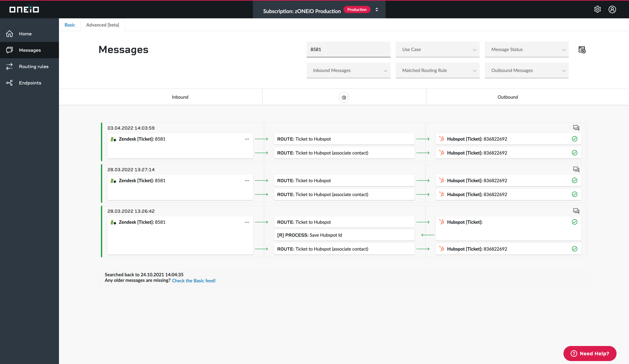
Task: Open the Matched Routing Rule dropdown
Action: pos(438,70)
